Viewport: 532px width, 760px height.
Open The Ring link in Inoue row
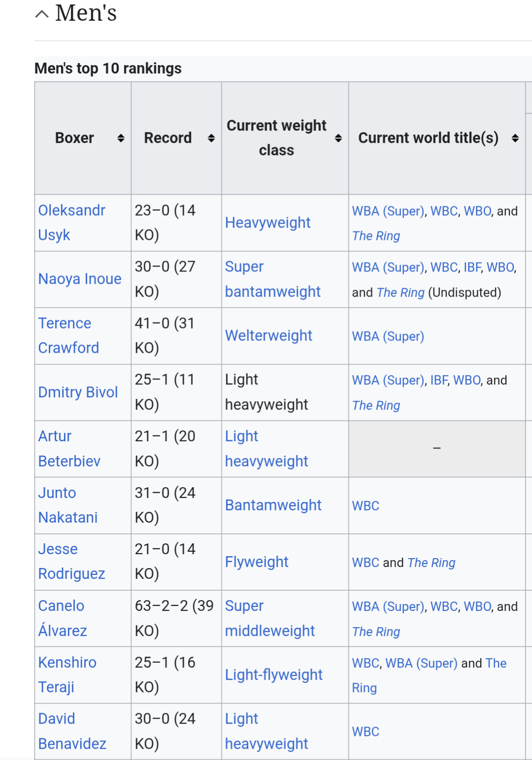tap(400, 293)
